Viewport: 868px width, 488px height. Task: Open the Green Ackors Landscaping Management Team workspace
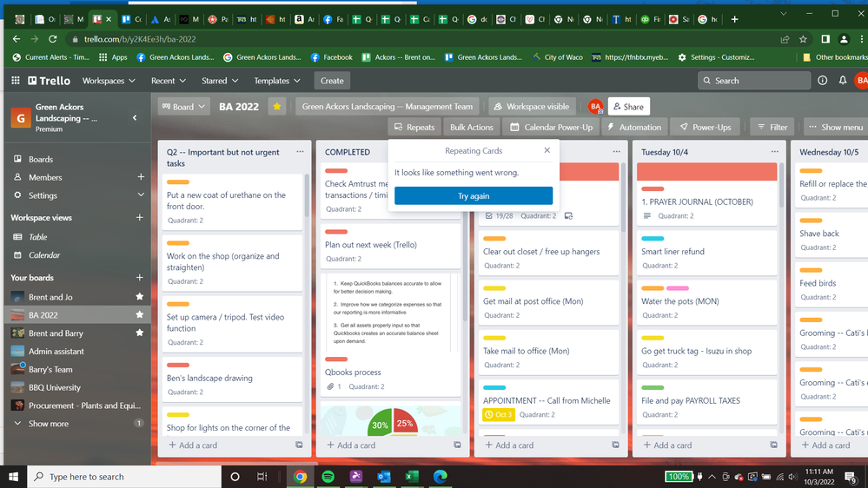click(x=387, y=106)
